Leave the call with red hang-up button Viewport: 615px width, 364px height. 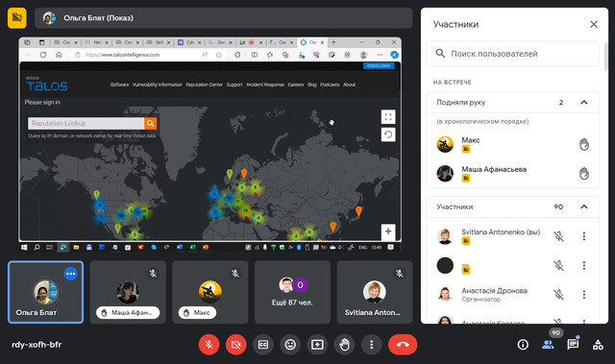click(403, 345)
